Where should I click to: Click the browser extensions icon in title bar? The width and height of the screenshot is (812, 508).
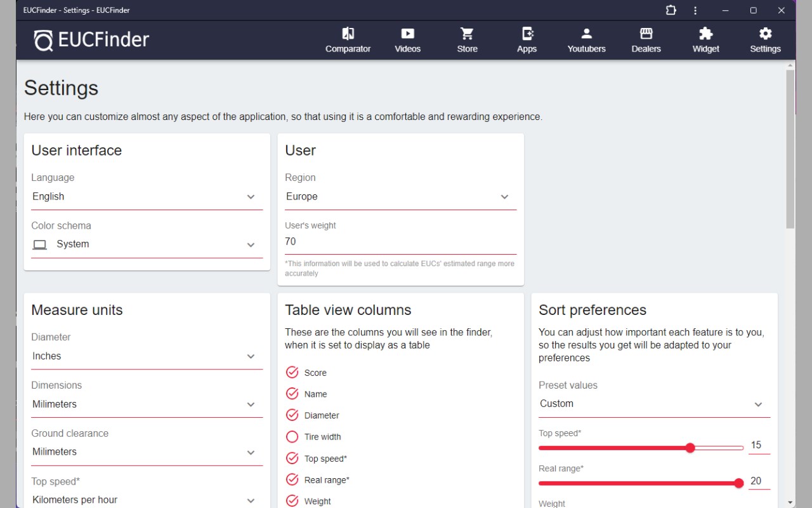coord(671,10)
